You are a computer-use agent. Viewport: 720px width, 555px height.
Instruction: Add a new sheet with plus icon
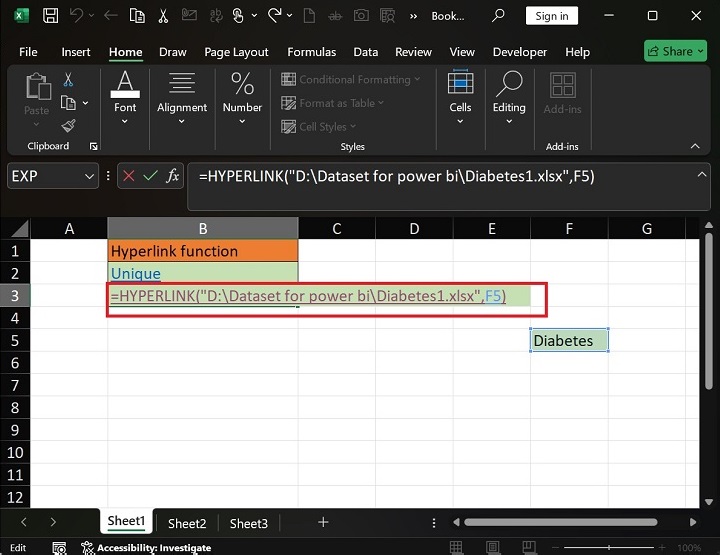(x=323, y=522)
